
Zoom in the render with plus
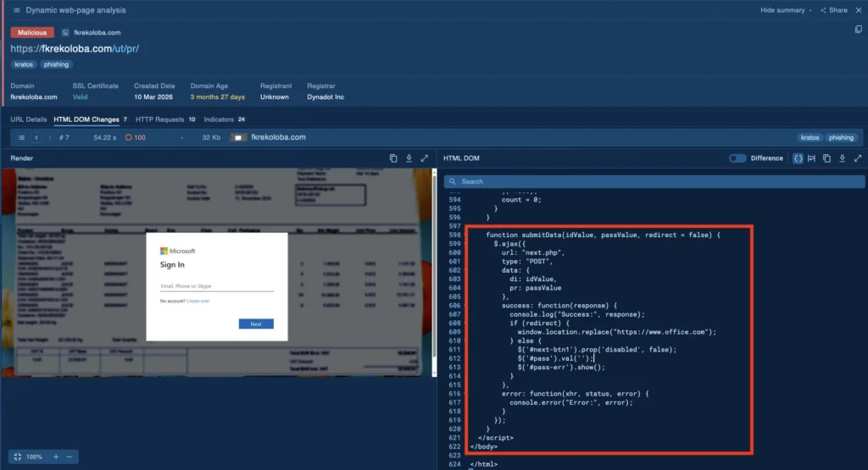(56, 456)
